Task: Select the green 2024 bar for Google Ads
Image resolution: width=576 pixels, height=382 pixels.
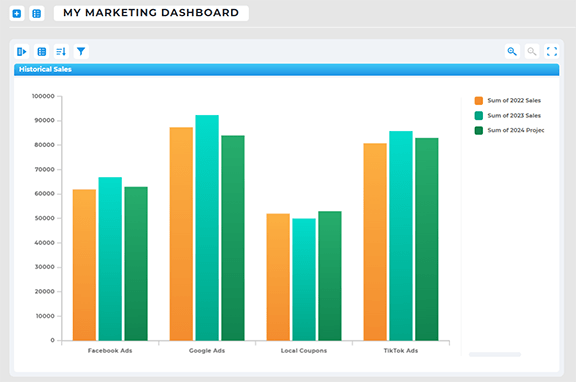Action: (233, 238)
